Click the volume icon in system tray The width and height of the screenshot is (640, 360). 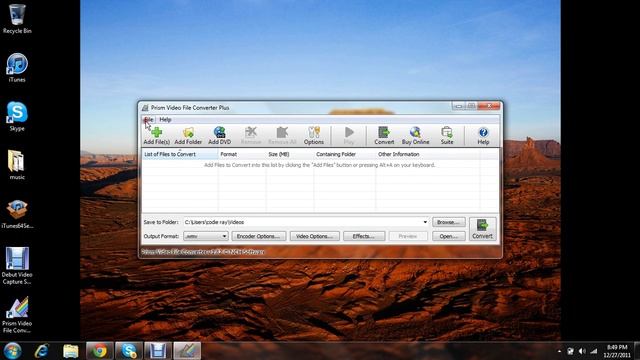pyautogui.click(x=582, y=351)
